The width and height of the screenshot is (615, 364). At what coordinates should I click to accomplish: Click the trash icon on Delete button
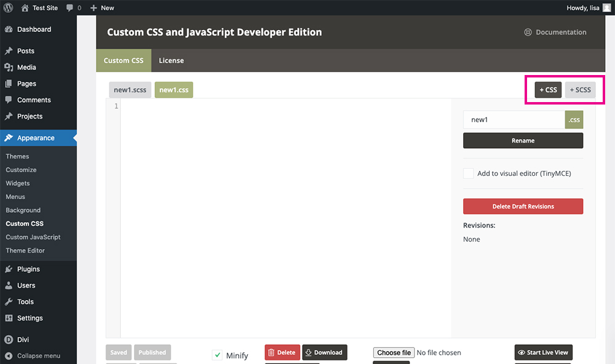tap(271, 353)
